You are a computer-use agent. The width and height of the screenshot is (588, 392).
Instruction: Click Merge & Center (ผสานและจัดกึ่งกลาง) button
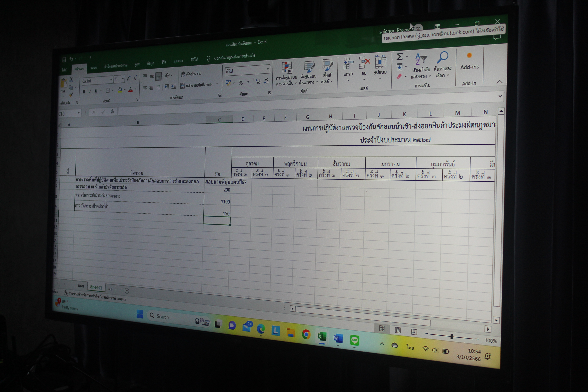click(196, 85)
